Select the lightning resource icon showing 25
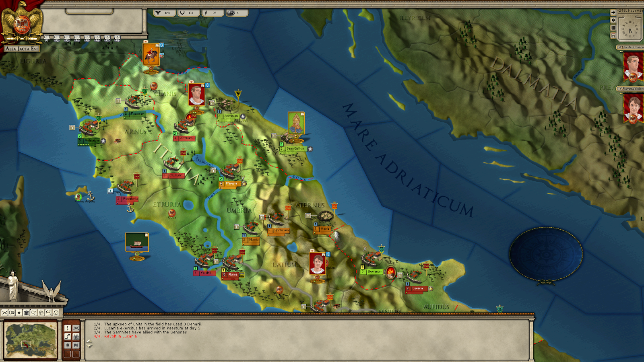Viewport: 644px width, 362px height. (x=209, y=12)
